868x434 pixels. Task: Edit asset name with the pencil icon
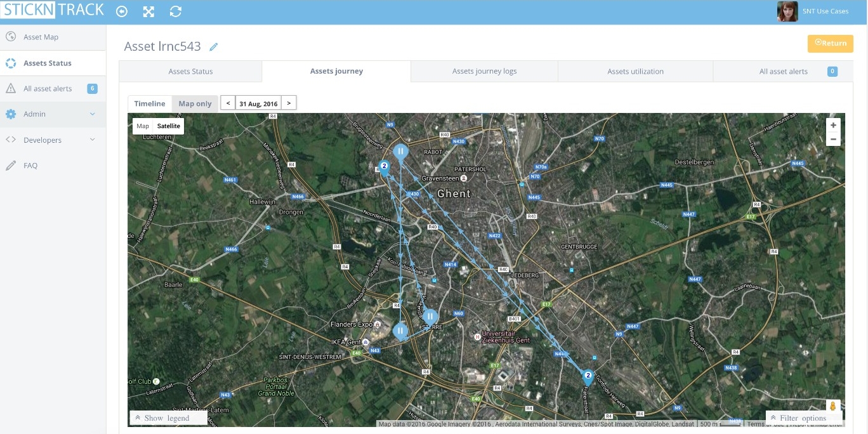pyautogui.click(x=214, y=47)
